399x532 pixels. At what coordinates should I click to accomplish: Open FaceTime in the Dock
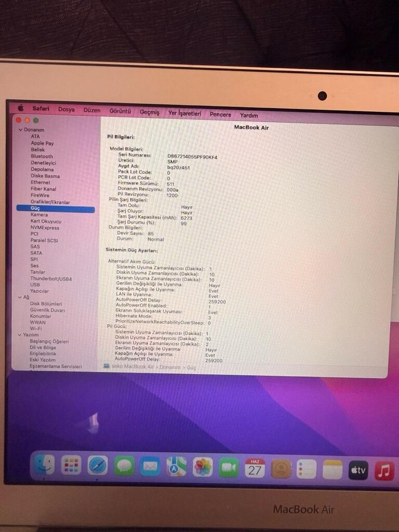[229, 468]
